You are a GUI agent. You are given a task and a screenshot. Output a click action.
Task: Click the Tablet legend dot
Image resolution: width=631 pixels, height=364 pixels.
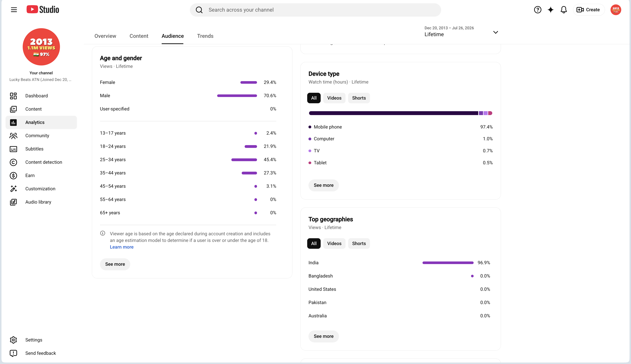(x=310, y=163)
